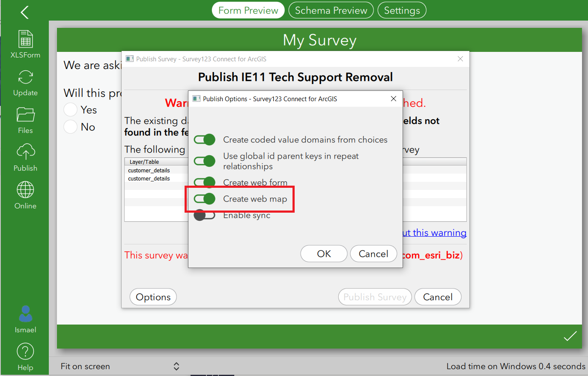
Task: Close the Publish Options dialog
Action: click(x=394, y=99)
